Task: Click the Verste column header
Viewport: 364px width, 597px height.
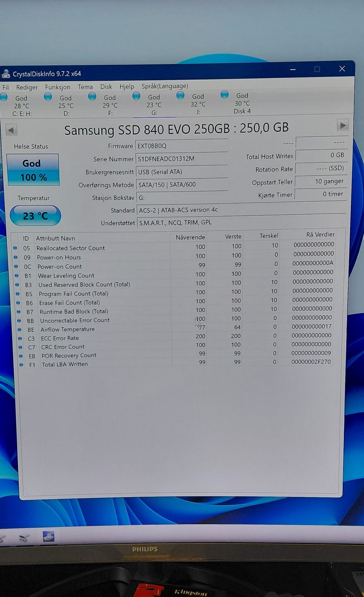Action: coord(233,236)
